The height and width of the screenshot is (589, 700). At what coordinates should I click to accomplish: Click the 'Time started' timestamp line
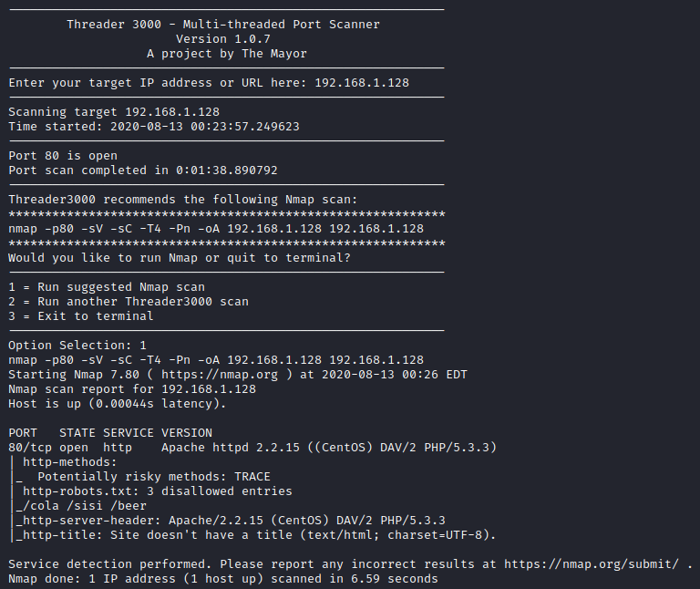[154, 127]
